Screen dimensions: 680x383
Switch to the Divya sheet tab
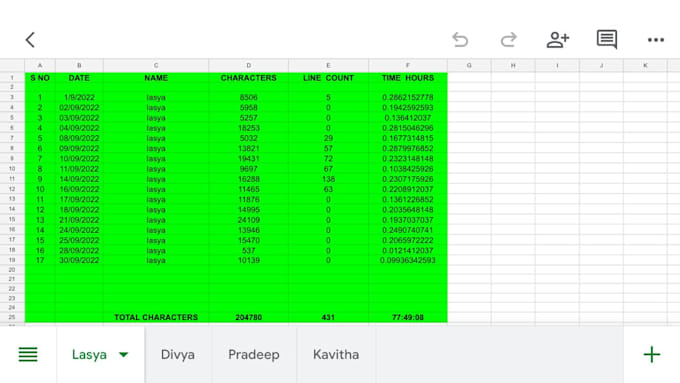(x=177, y=354)
